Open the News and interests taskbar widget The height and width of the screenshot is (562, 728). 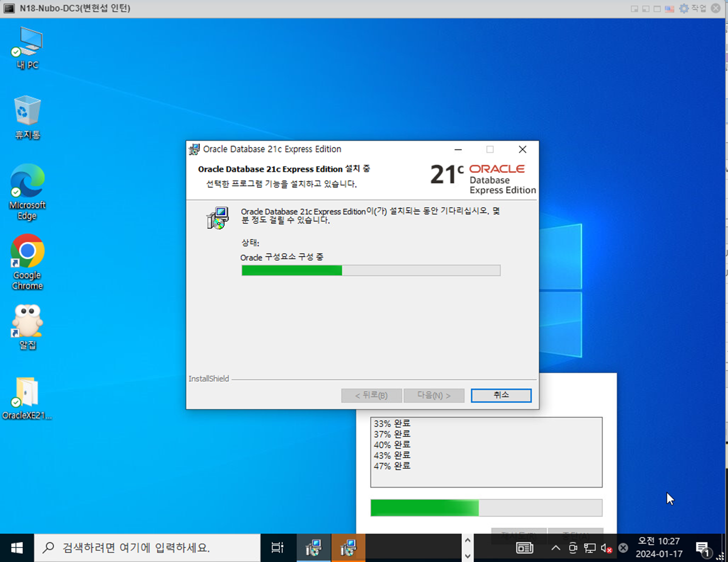click(524, 548)
